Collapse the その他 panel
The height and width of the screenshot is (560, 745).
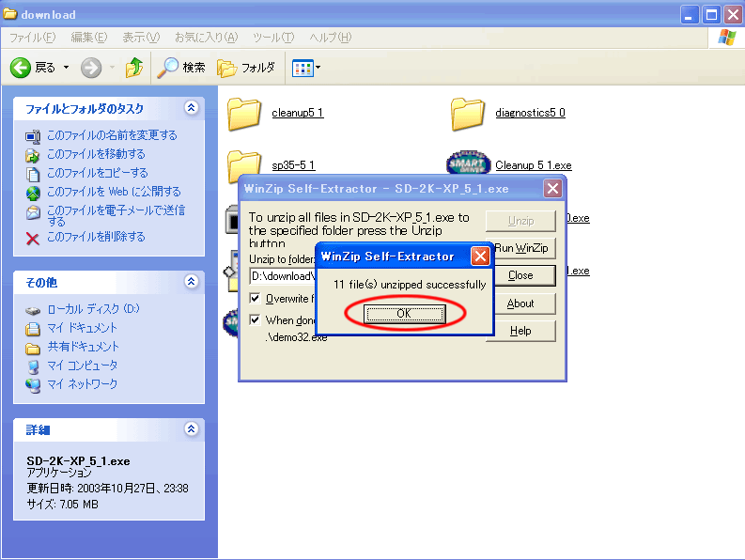[191, 282]
